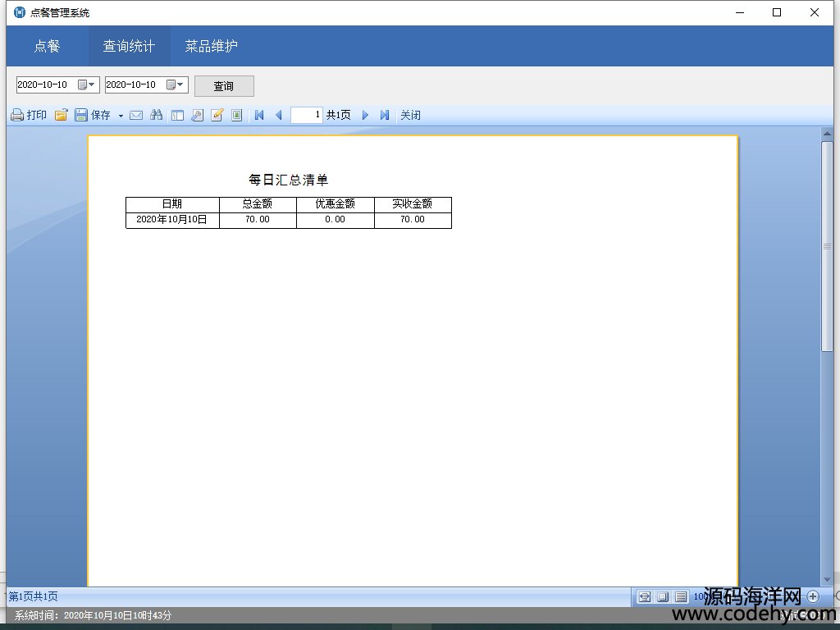Open the end date calendar dropdown
Viewport: 840px width, 630px height.
175,84
